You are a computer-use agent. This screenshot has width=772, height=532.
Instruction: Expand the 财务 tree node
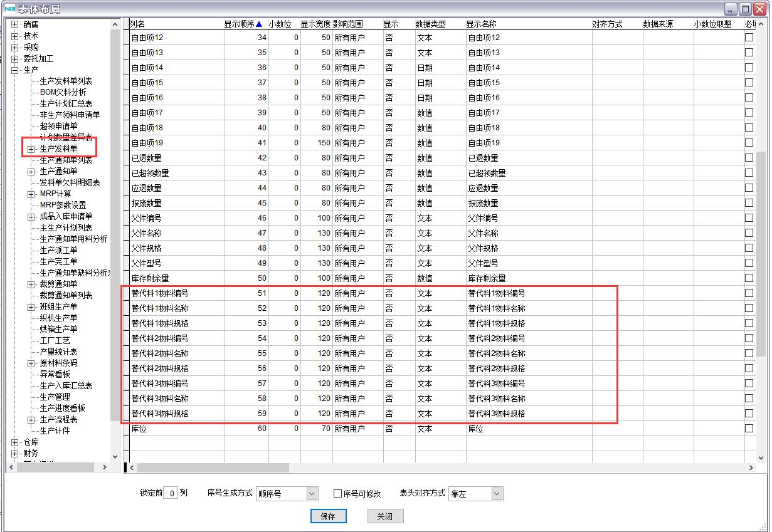pos(15,453)
